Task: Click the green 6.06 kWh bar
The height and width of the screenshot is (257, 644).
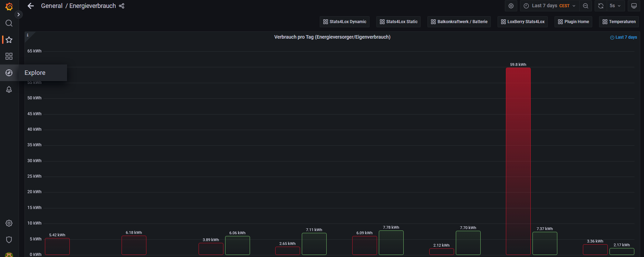Action: click(238, 245)
